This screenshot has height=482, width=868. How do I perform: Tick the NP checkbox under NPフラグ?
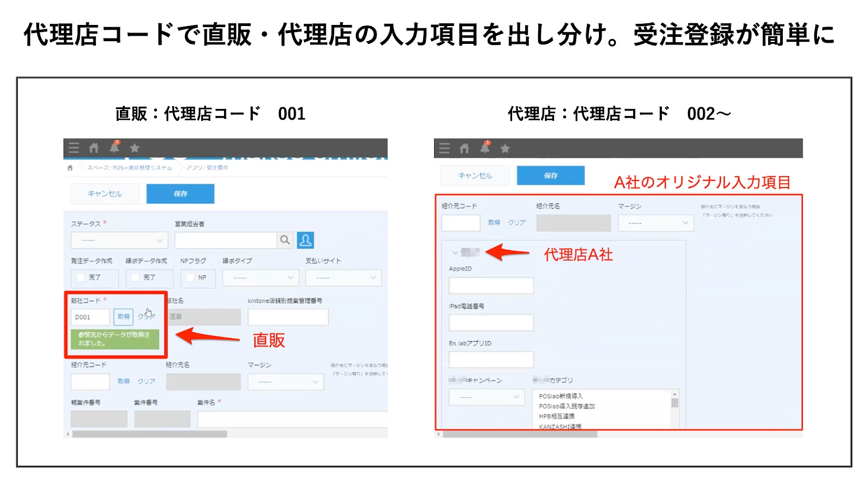pos(190,278)
